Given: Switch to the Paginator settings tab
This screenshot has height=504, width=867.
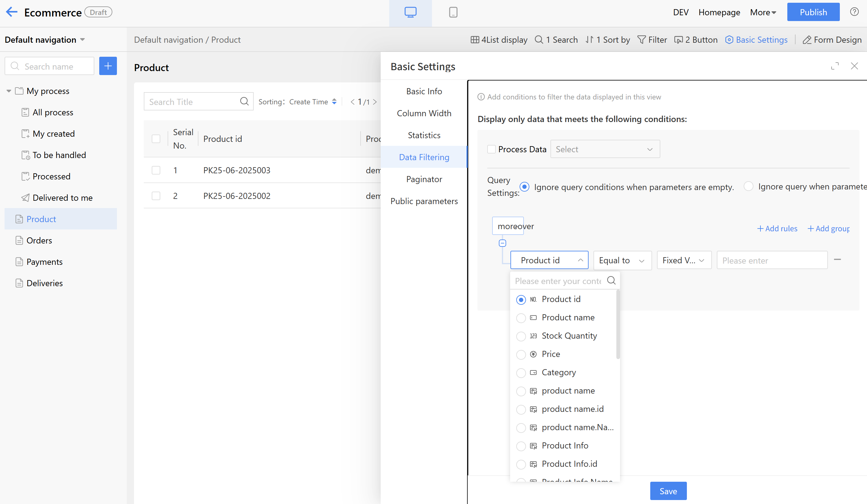Looking at the screenshot, I should coord(424,179).
